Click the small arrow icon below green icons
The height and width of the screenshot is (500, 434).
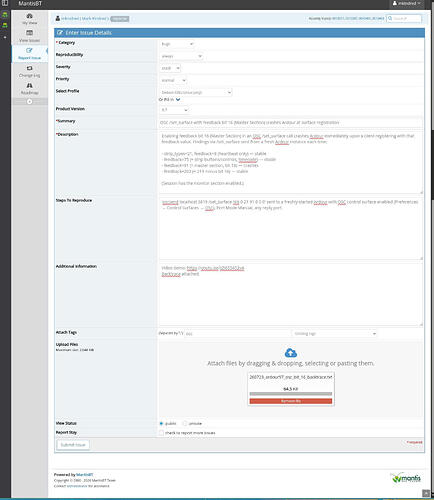5,37
